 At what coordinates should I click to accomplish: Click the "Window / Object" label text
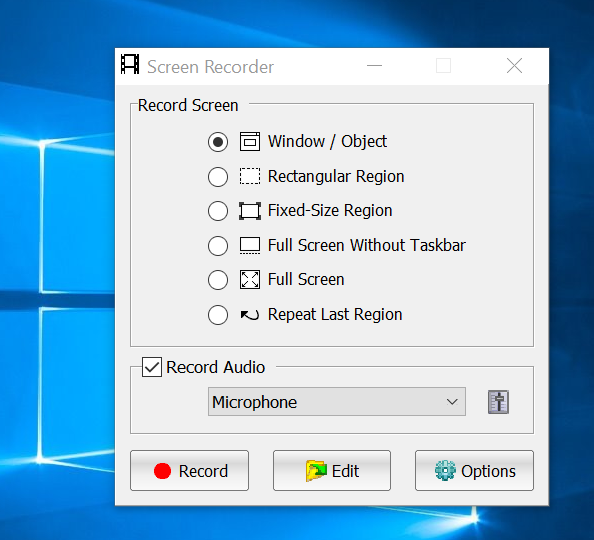click(x=327, y=142)
